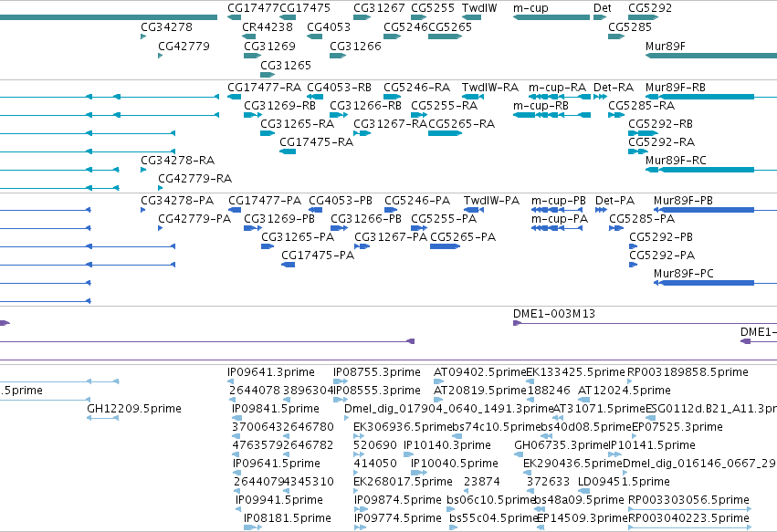
Task: Click the IP09641.3prime EST label
Action: pos(271,372)
